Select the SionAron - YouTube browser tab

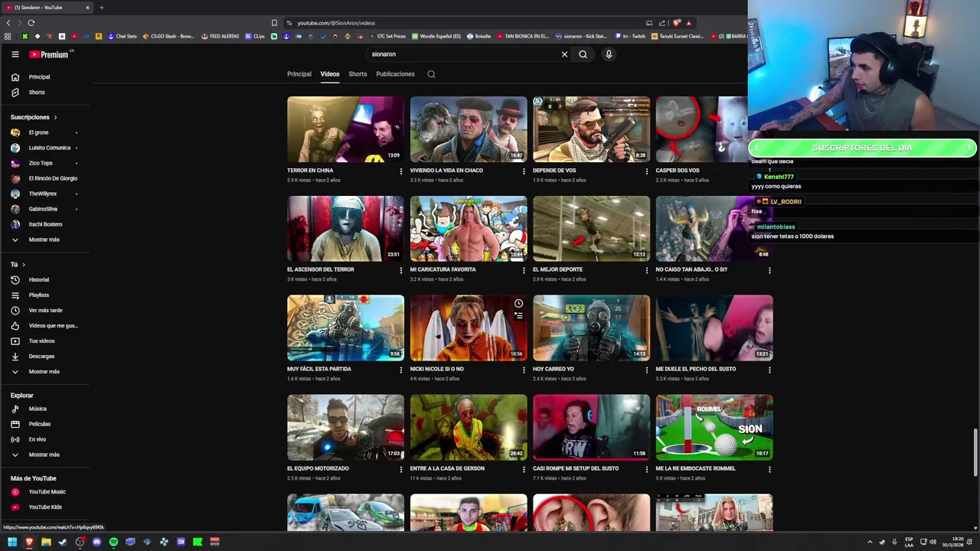tap(46, 8)
